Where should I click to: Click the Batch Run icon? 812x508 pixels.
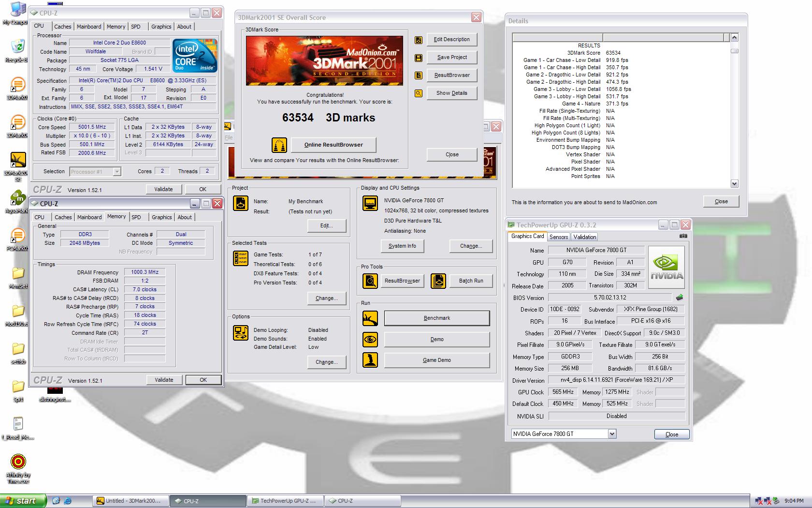tap(438, 281)
